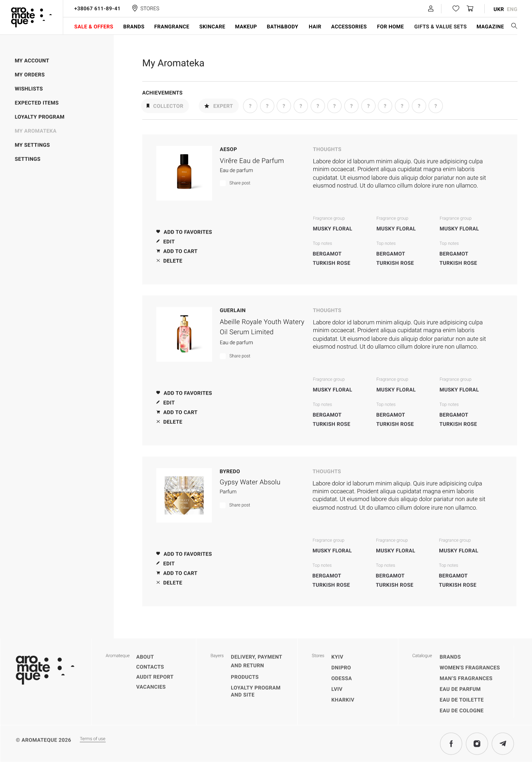532x762 pixels.
Task: Click the Aromateque logo in header
Action: (x=31, y=17)
